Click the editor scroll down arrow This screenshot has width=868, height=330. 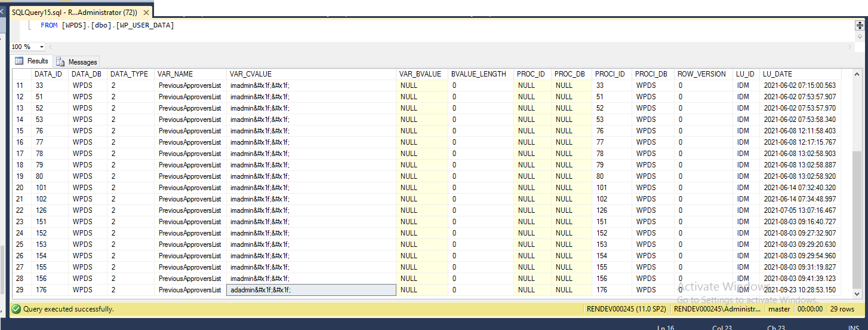pyautogui.click(x=859, y=38)
